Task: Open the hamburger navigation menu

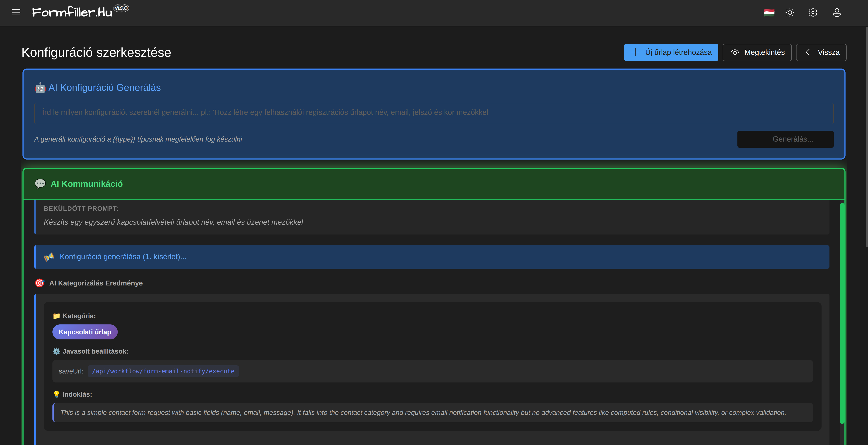Action: pos(16,12)
